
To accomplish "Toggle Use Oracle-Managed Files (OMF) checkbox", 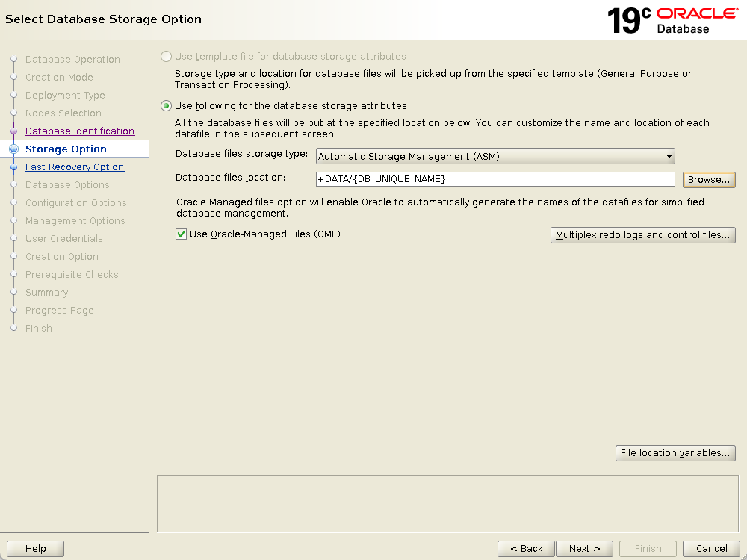I will [181, 234].
